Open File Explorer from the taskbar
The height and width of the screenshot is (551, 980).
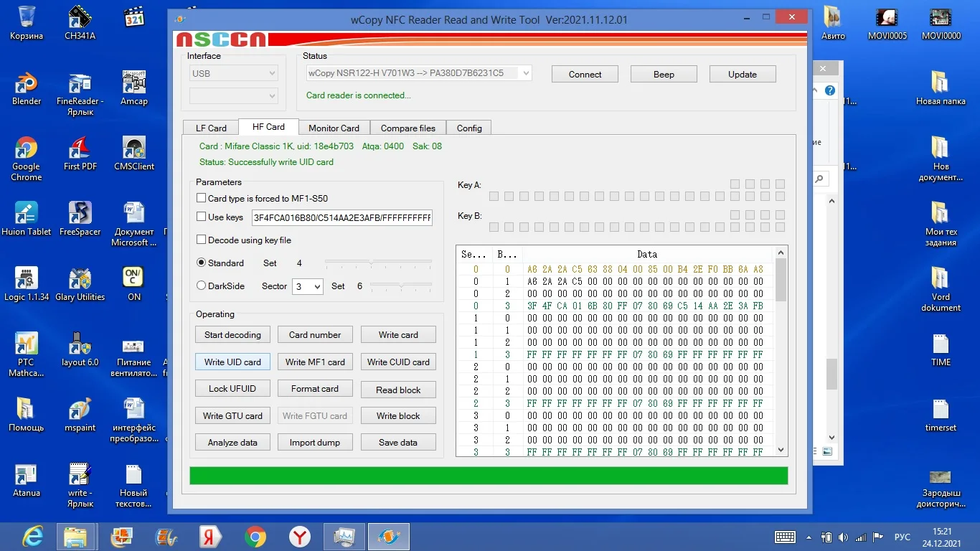tap(75, 536)
